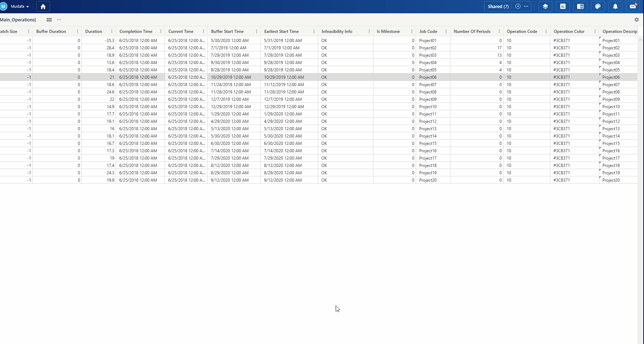The image size is (644, 344).
Task: Click the Number Of Periods value 17
Action: point(477,48)
